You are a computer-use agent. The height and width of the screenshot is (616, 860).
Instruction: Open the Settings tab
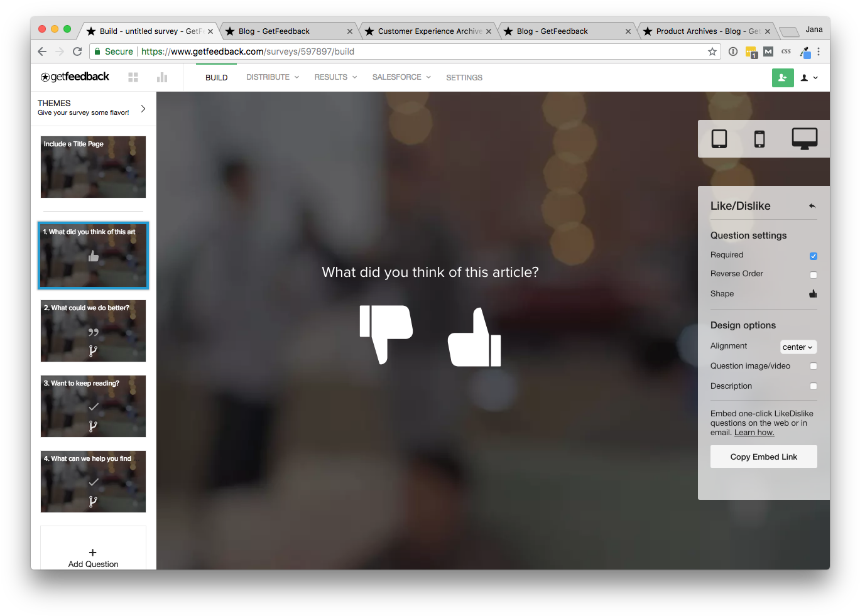tap(464, 78)
